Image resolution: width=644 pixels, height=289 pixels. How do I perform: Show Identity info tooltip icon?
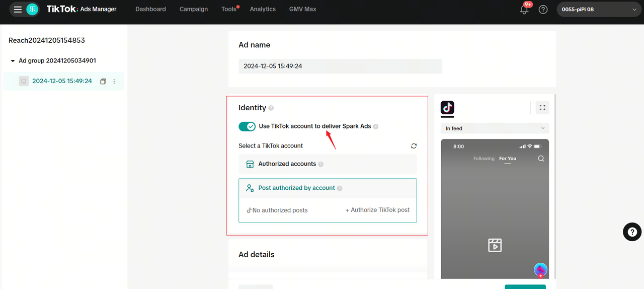coord(271,108)
